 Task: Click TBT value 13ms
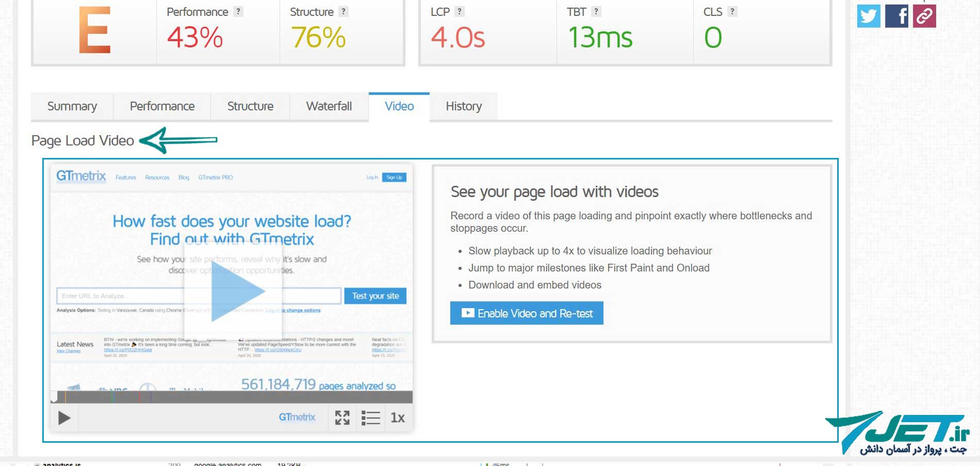click(600, 38)
